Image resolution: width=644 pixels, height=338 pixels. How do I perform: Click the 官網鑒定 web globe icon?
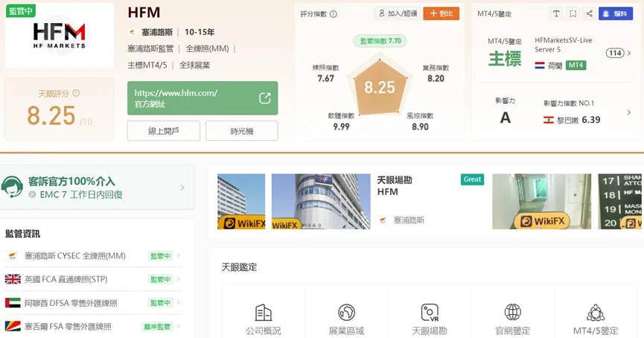(512, 313)
